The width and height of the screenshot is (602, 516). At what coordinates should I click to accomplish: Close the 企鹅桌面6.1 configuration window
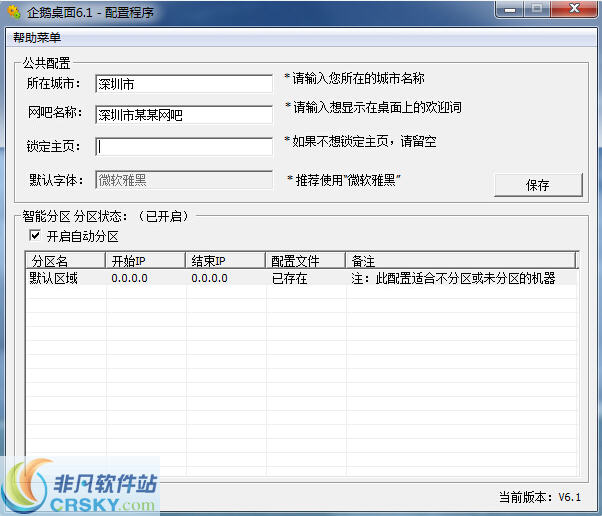coord(574,9)
